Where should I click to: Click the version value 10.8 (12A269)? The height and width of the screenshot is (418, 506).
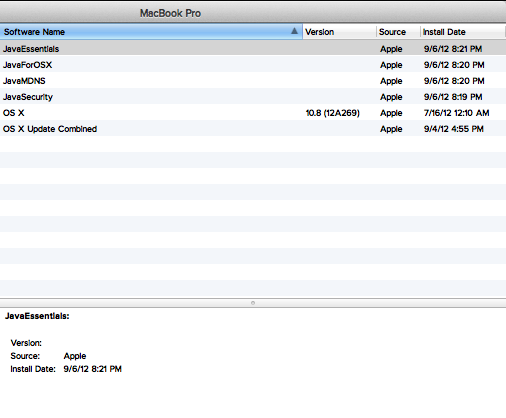click(x=332, y=113)
